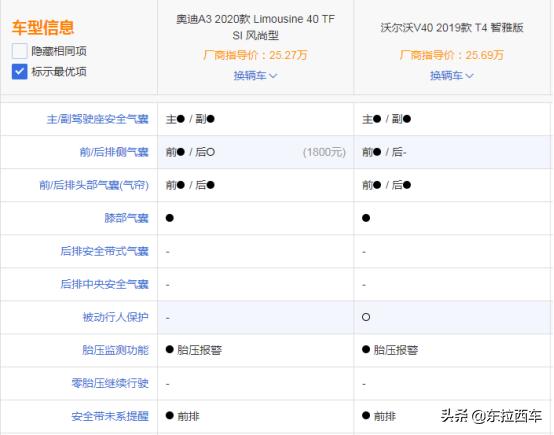Image resolution: width=554 pixels, height=435 pixels.
Task: Select 主● / 副● in the 奥迪A3 column
Action: point(190,119)
